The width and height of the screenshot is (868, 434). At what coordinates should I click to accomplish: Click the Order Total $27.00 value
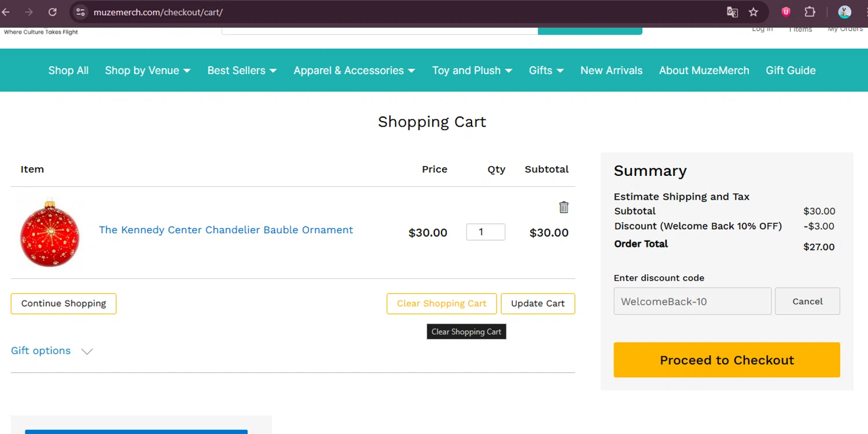[x=819, y=247]
